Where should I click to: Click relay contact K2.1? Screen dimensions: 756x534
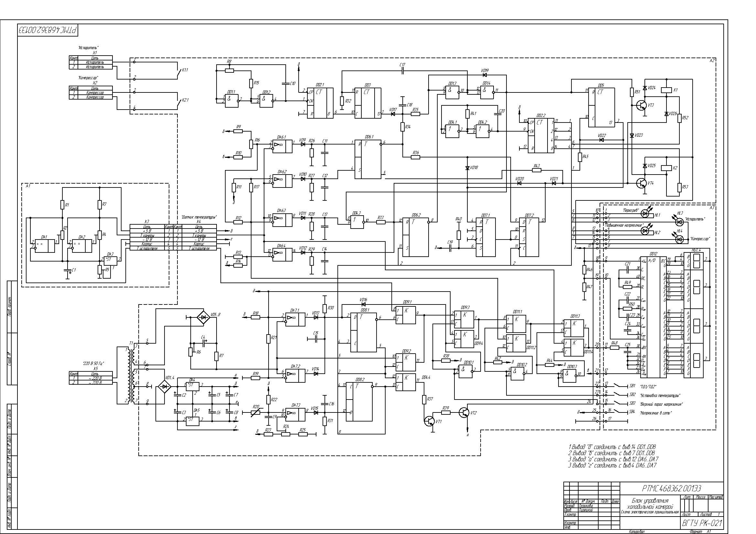(178, 103)
